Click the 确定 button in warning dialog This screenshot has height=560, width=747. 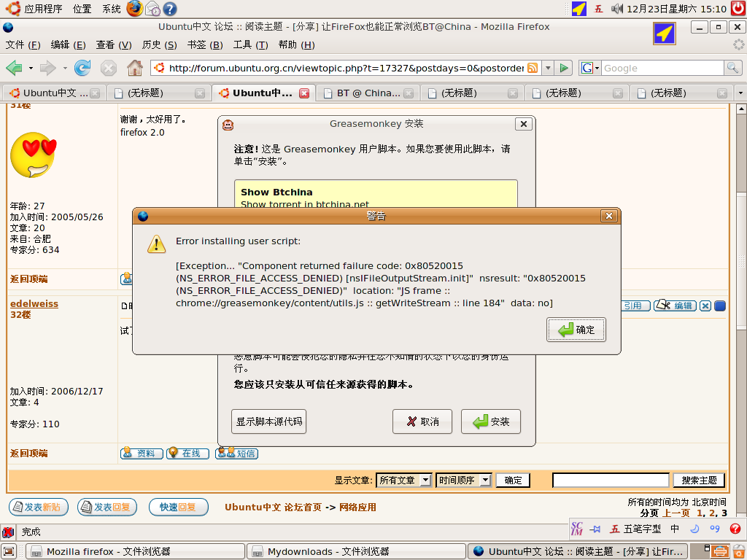click(576, 330)
